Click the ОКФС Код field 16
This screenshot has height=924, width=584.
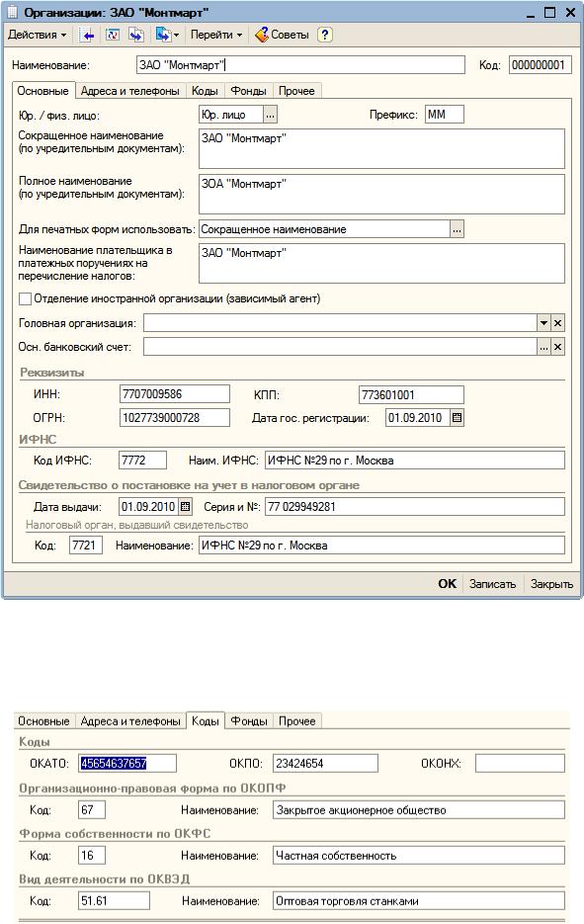(x=92, y=855)
